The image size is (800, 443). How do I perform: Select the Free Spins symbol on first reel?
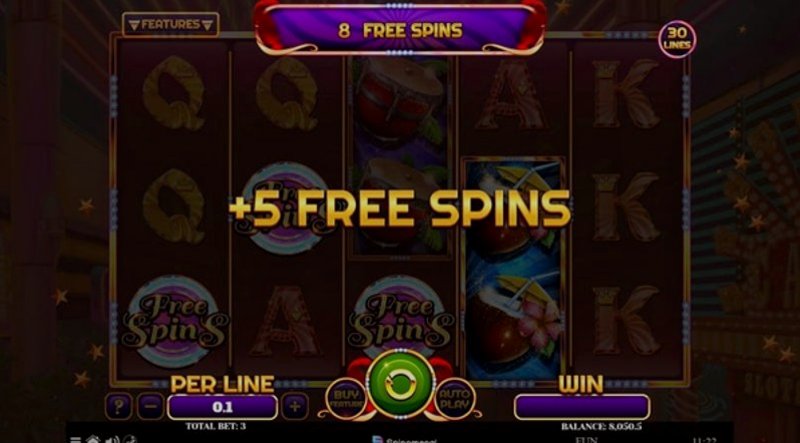173,322
